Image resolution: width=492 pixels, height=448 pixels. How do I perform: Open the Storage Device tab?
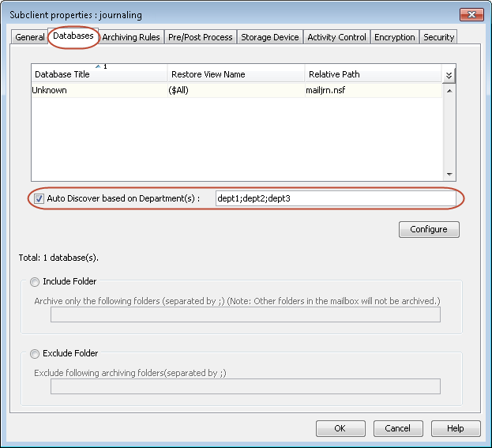[x=269, y=37]
